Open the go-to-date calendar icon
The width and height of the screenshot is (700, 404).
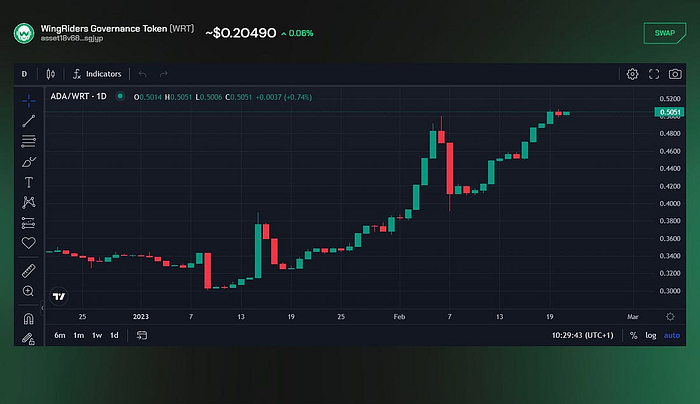(142, 335)
